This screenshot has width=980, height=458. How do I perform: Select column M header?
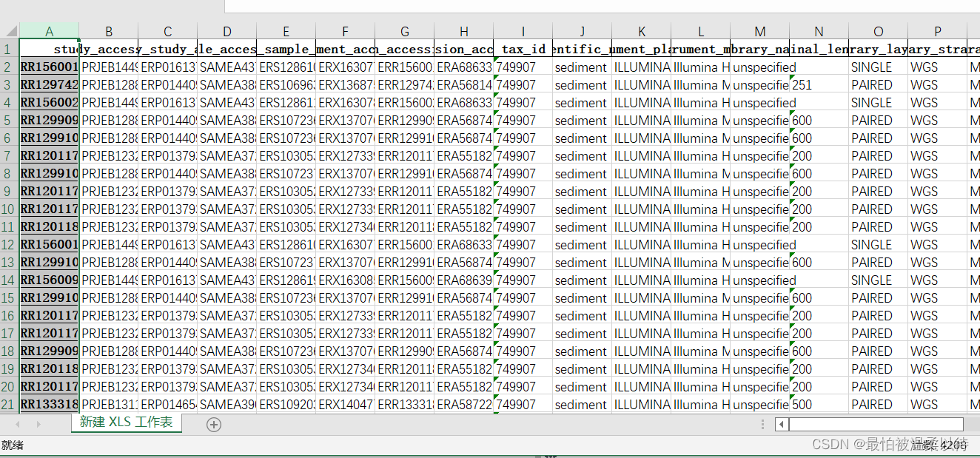pos(760,31)
